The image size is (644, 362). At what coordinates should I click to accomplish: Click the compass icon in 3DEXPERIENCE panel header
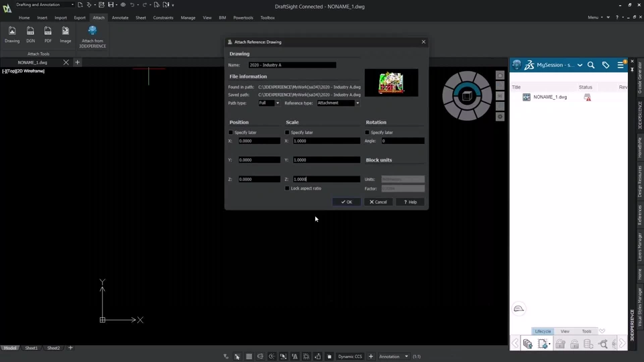(517, 64)
